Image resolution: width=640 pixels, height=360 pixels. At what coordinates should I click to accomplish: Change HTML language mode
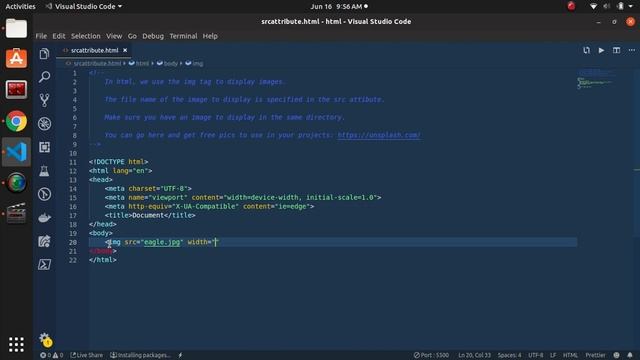(x=570, y=355)
